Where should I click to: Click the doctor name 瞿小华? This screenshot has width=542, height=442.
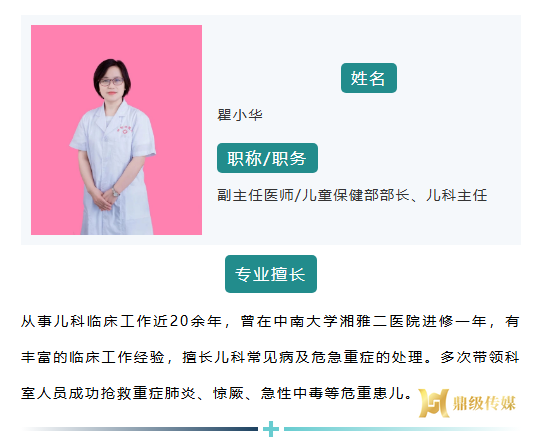240,115
